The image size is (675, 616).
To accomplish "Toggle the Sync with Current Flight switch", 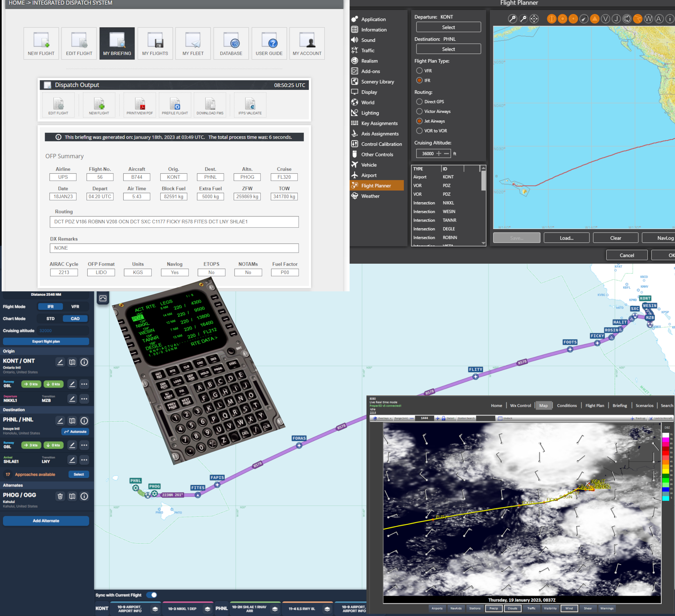I will 152,595.
